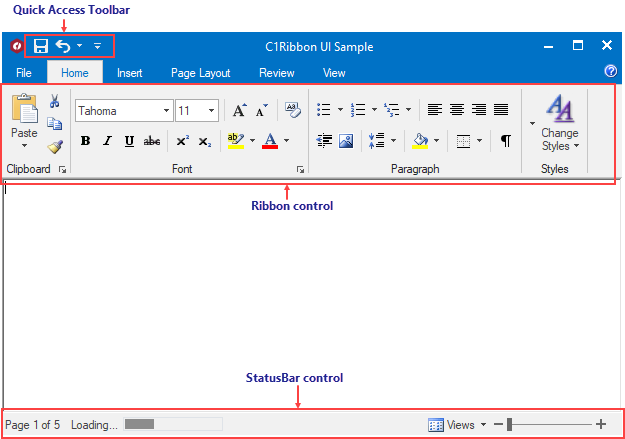
Task: Click the zoom slider handle
Action: click(509, 424)
